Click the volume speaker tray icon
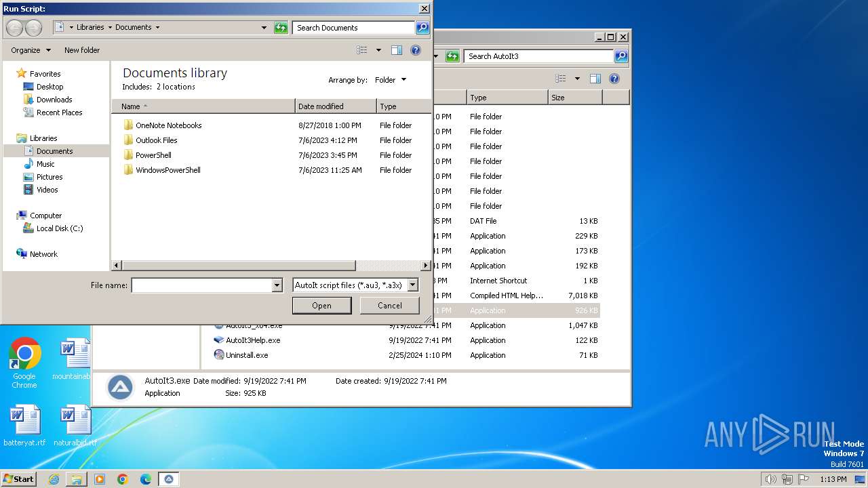Image resolution: width=868 pixels, height=488 pixels. pyautogui.click(x=770, y=479)
